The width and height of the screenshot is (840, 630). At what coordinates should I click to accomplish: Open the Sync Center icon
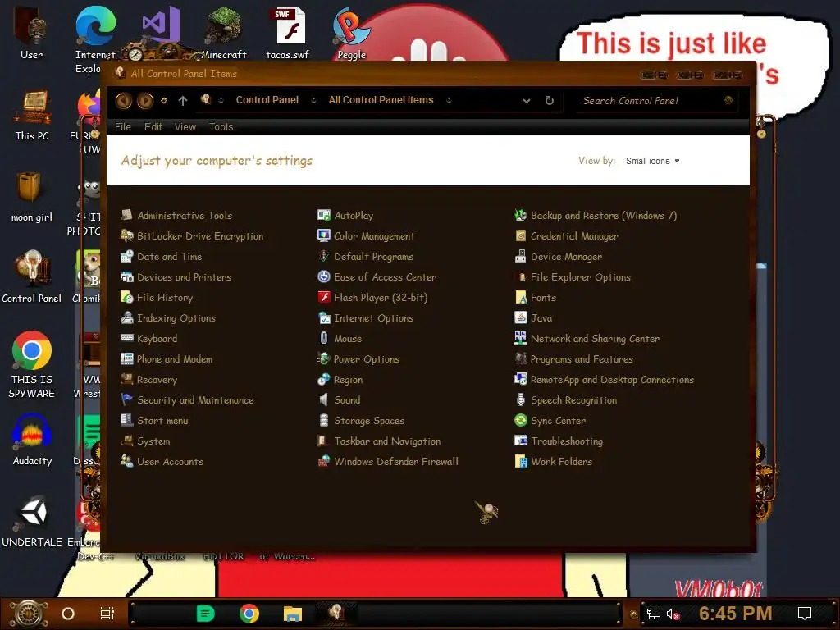pos(521,421)
